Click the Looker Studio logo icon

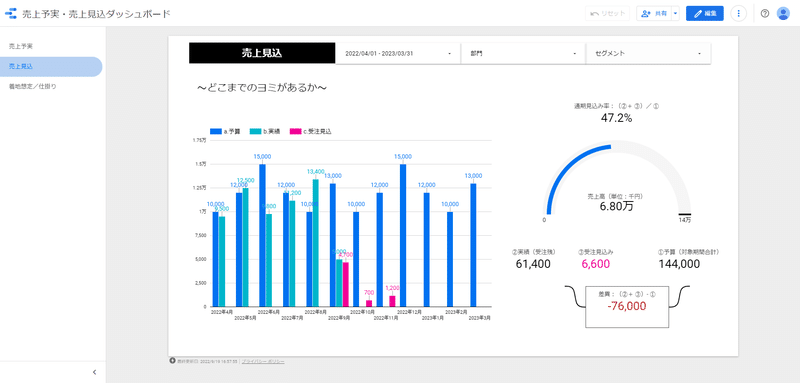[x=11, y=14]
